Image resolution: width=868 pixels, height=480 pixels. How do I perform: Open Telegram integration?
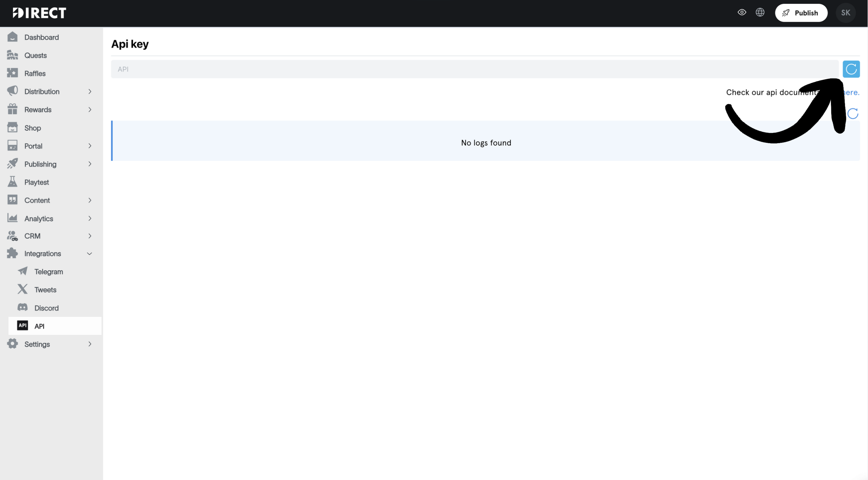point(48,271)
